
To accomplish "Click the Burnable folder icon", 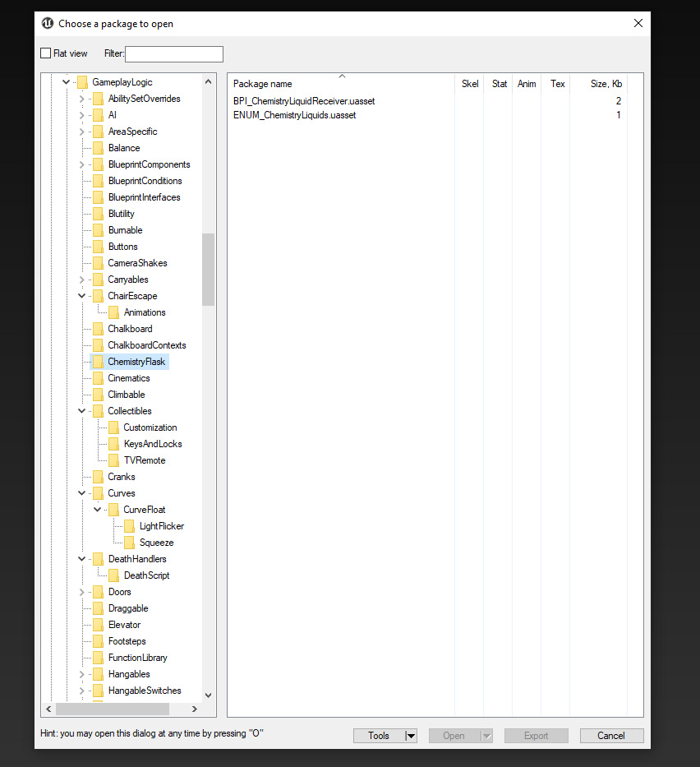I will point(99,230).
